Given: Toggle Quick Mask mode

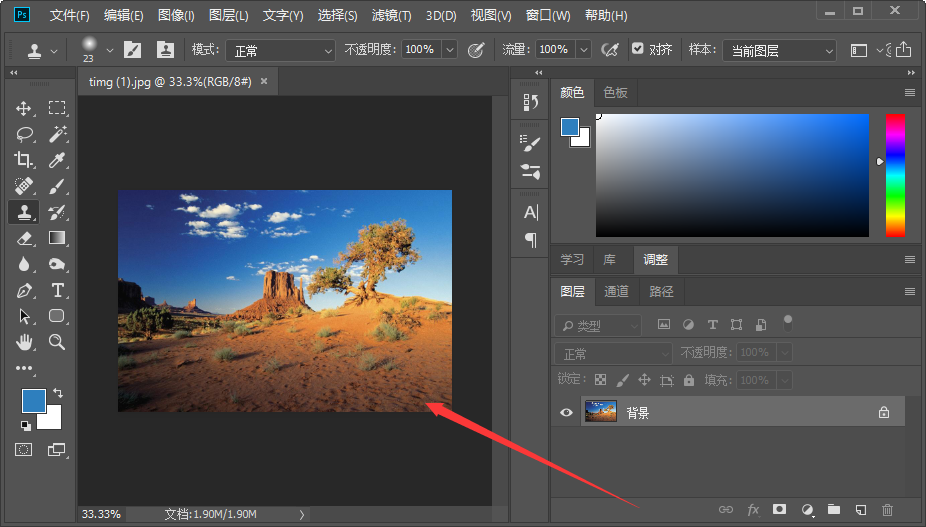Looking at the screenshot, I should [24, 450].
